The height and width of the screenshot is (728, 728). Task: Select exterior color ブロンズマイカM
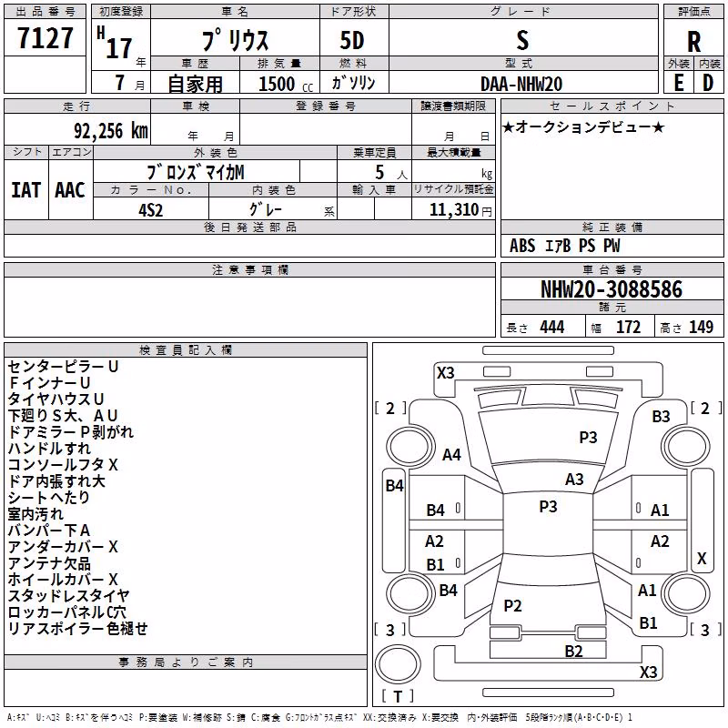[x=196, y=172]
